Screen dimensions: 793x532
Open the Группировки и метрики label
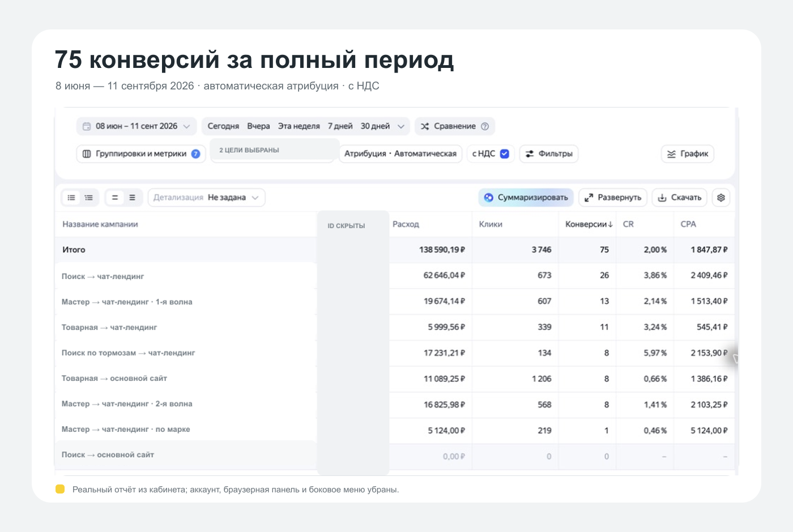click(141, 154)
